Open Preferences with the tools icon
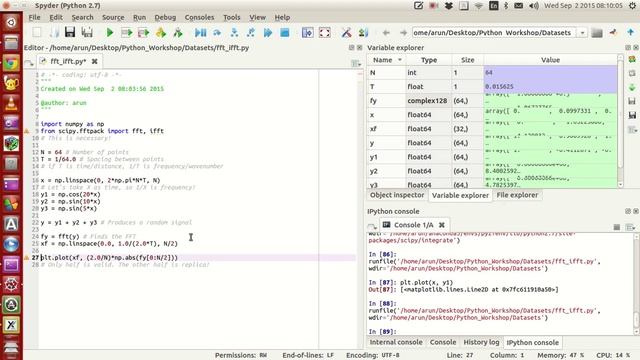This screenshot has height=360, width=640. click(347, 33)
